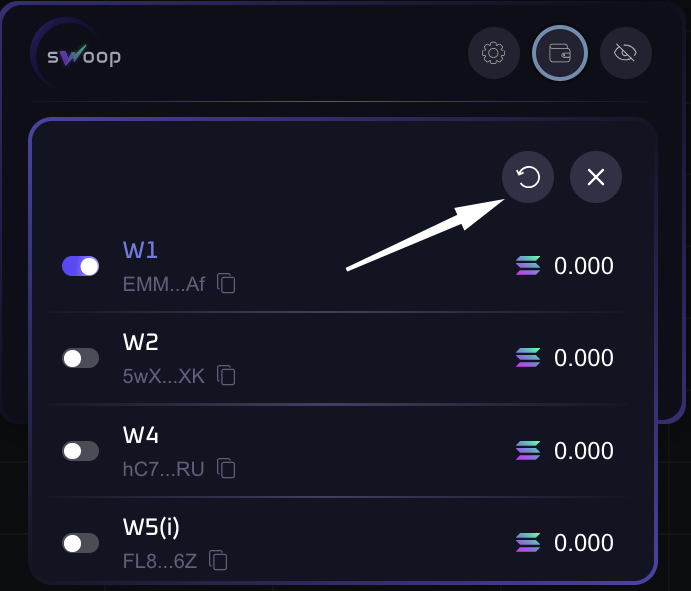Image resolution: width=691 pixels, height=591 pixels.
Task: Enable the W4 wallet toggle
Action: pyautogui.click(x=81, y=451)
